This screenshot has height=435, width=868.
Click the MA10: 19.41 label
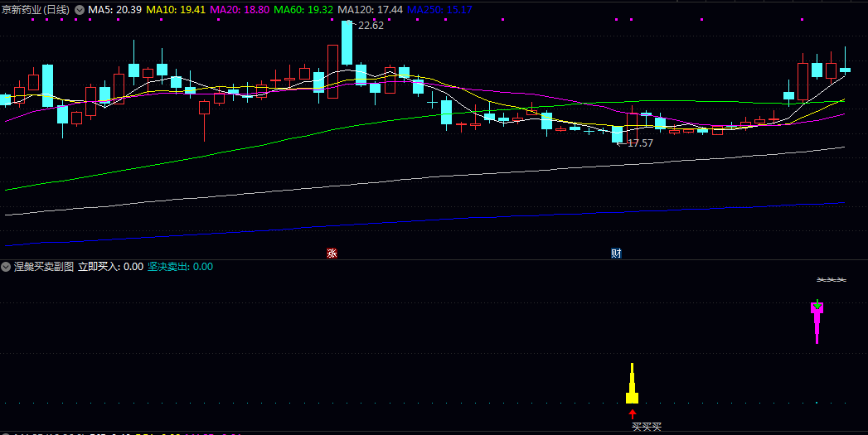pyautogui.click(x=176, y=10)
